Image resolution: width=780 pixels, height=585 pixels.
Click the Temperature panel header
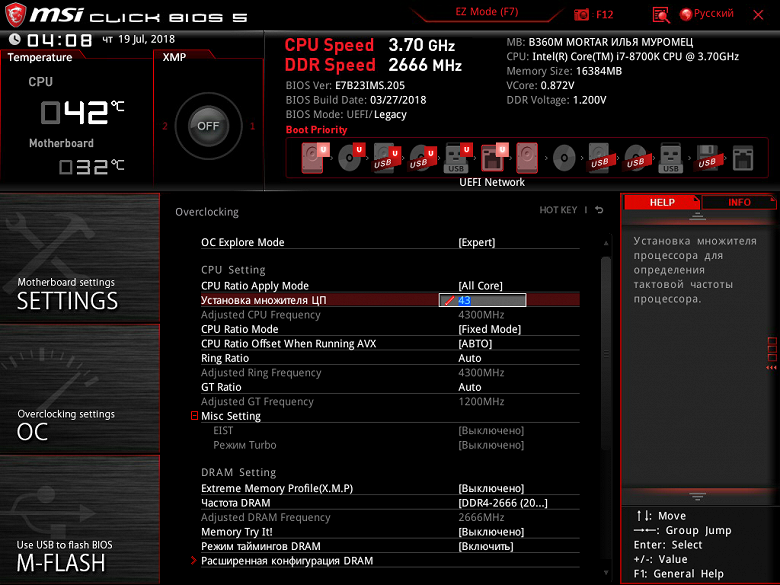(40, 57)
